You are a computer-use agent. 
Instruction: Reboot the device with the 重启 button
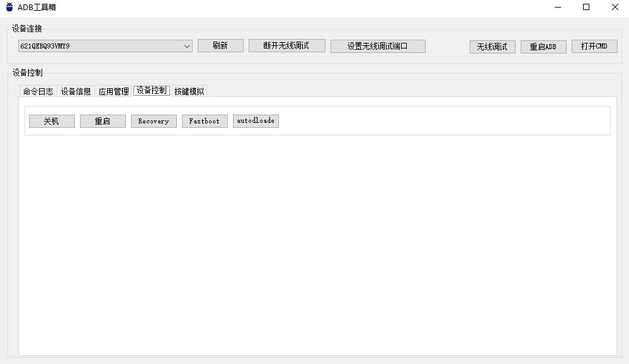102,120
